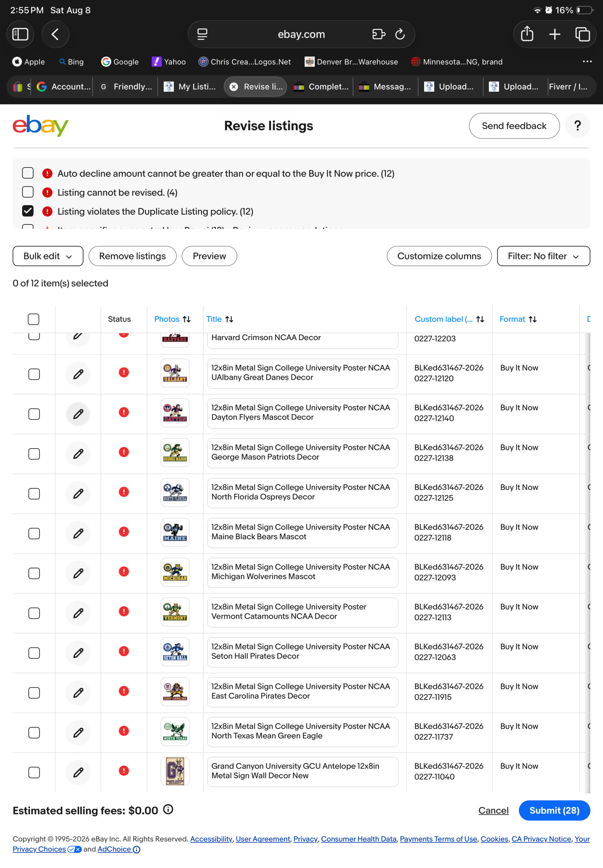Open the help question mark button

577,126
